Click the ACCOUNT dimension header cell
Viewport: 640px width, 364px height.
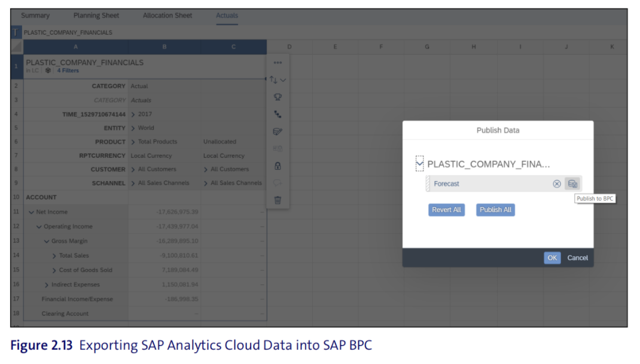pyautogui.click(x=41, y=197)
